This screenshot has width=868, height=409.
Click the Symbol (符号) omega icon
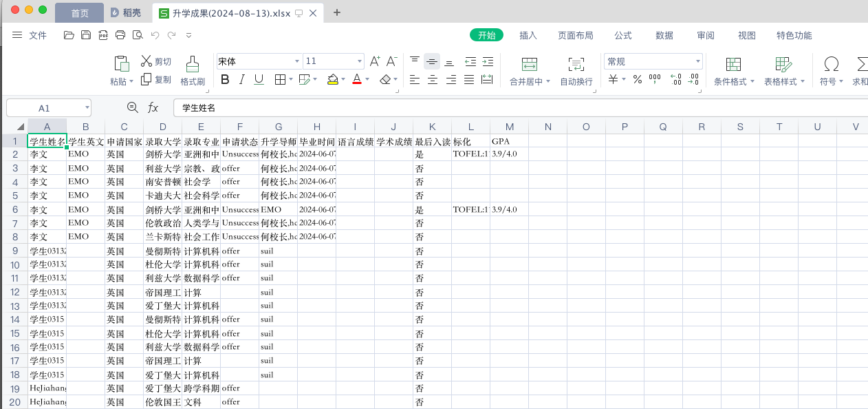pyautogui.click(x=832, y=64)
